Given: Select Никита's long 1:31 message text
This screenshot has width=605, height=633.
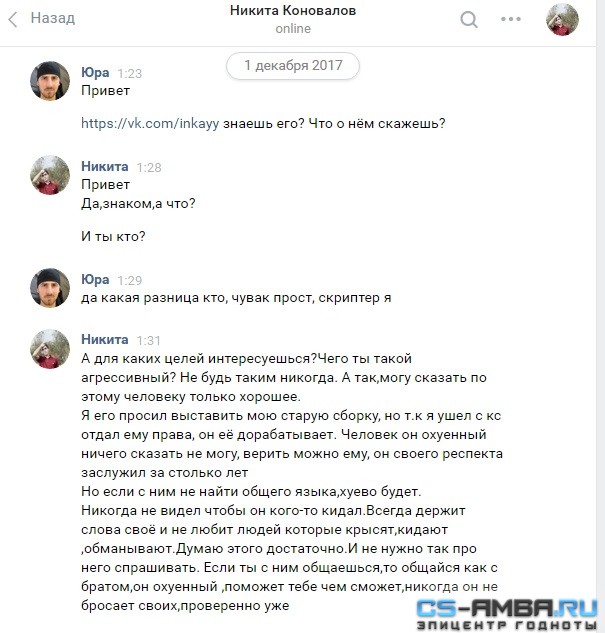Looking at the screenshot, I should 292,482.
